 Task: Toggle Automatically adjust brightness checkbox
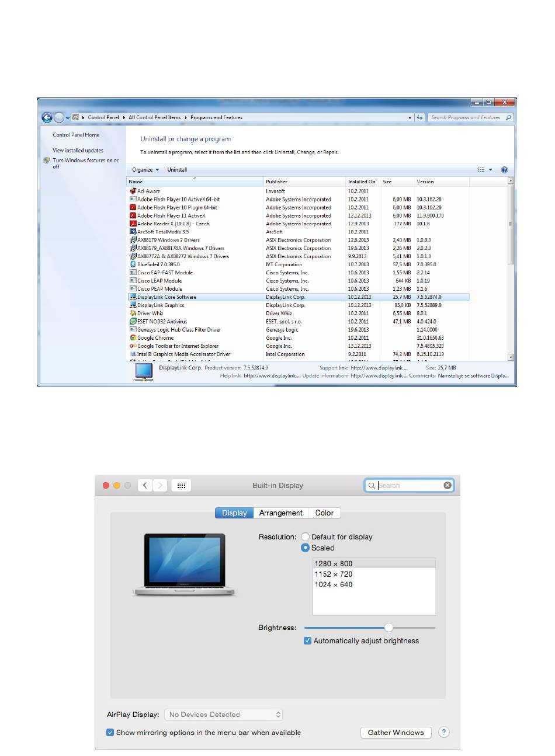click(x=308, y=641)
